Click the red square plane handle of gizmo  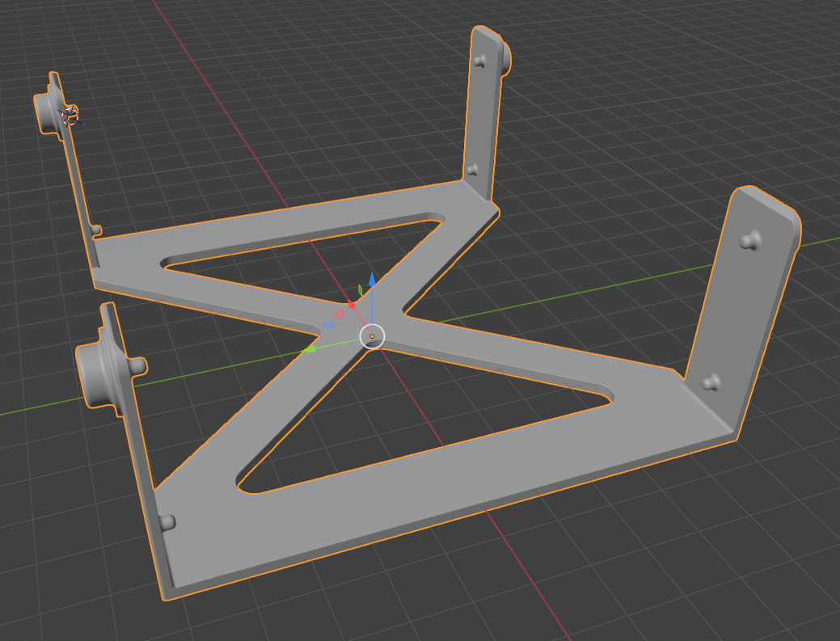click(x=339, y=314)
